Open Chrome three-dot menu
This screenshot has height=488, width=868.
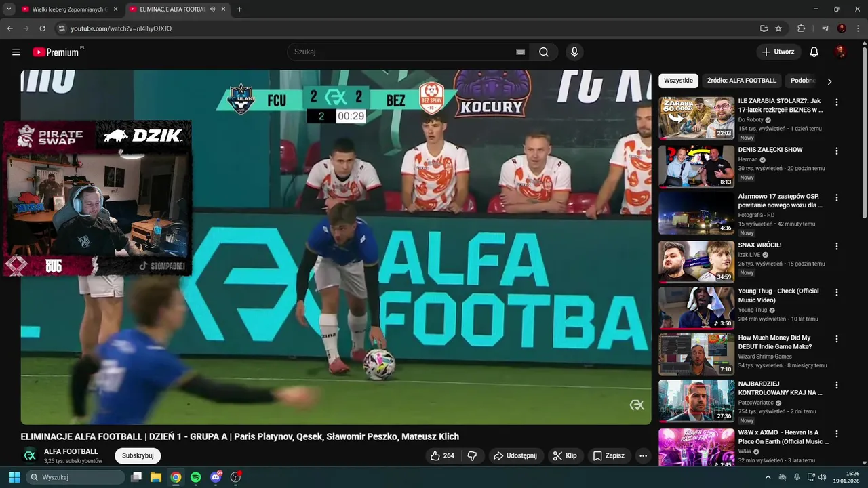pyautogui.click(x=859, y=28)
